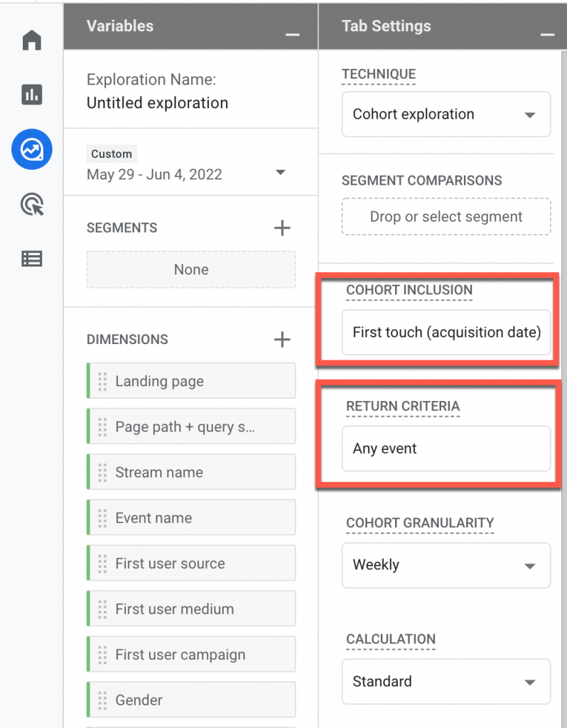Select the Landing page dimension
Image resolution: width=567 pixels, height=728 pixels.
point(191,381)
